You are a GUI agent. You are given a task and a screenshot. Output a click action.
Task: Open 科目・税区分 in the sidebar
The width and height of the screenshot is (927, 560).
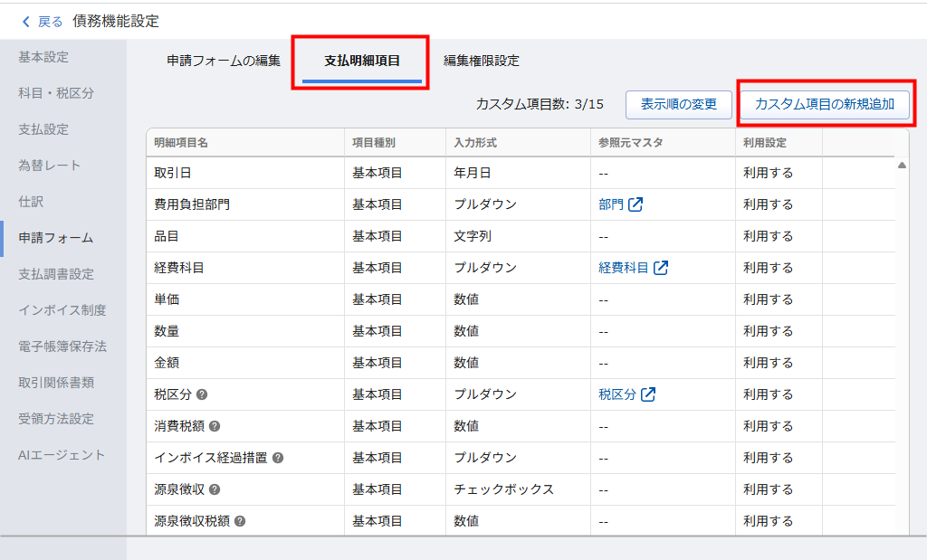click(56, 93)
